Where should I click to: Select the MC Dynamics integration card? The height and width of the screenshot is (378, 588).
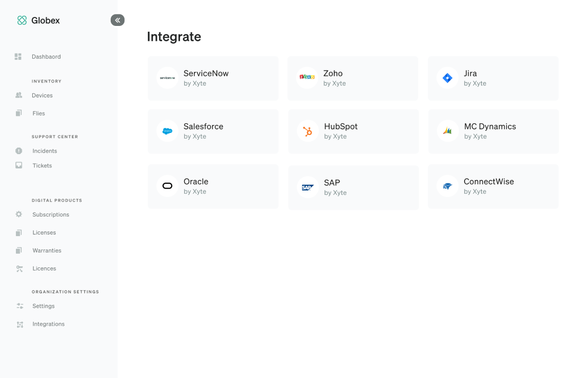pyautogui.click(x=494, y=131)
